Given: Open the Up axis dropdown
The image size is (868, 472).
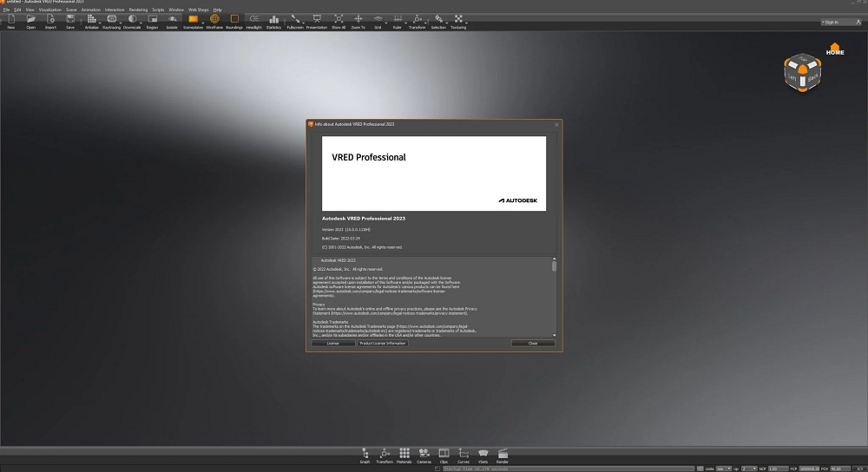Looking at the screenshot, I should (x=748, y=469).
